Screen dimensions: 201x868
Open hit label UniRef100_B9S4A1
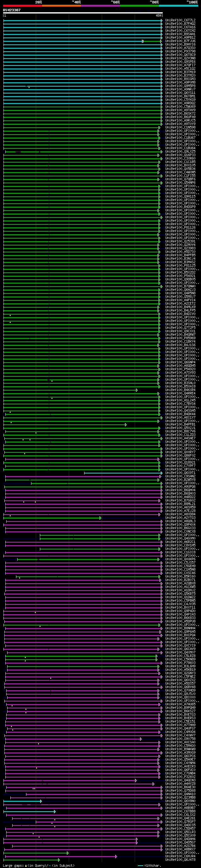[180, 34]
